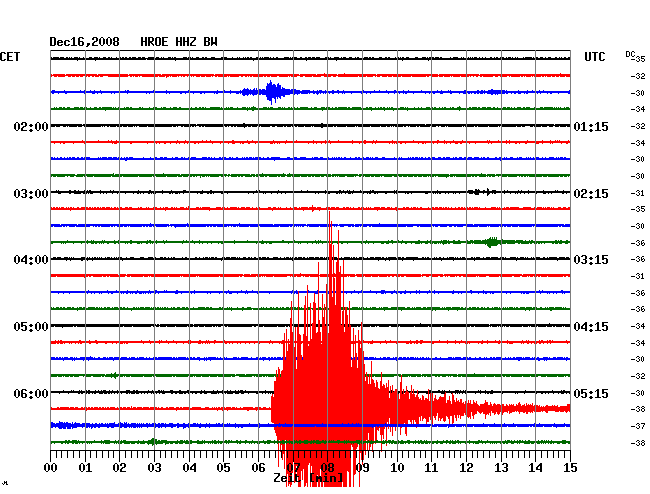The image size is (650, 494).
Task: Click the 03:15 UTC time label
Action: 591,260
